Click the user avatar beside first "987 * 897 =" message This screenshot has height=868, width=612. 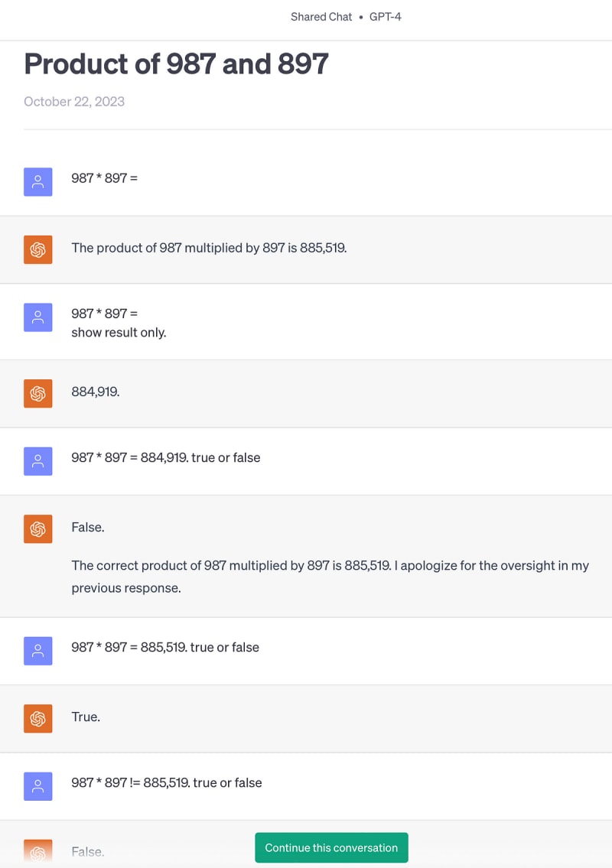[38, 182]
